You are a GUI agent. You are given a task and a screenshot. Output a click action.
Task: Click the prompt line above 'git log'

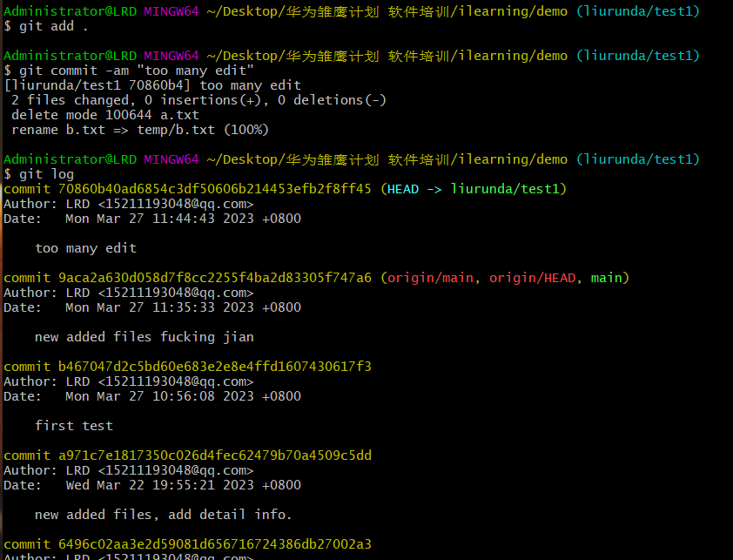pyautogui.click(x=352, y=159)
